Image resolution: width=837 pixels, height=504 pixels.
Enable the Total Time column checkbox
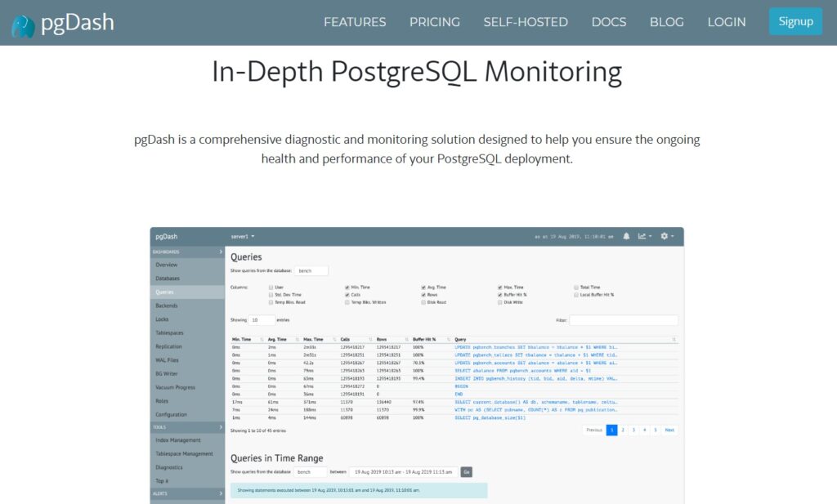coord(576,288)
